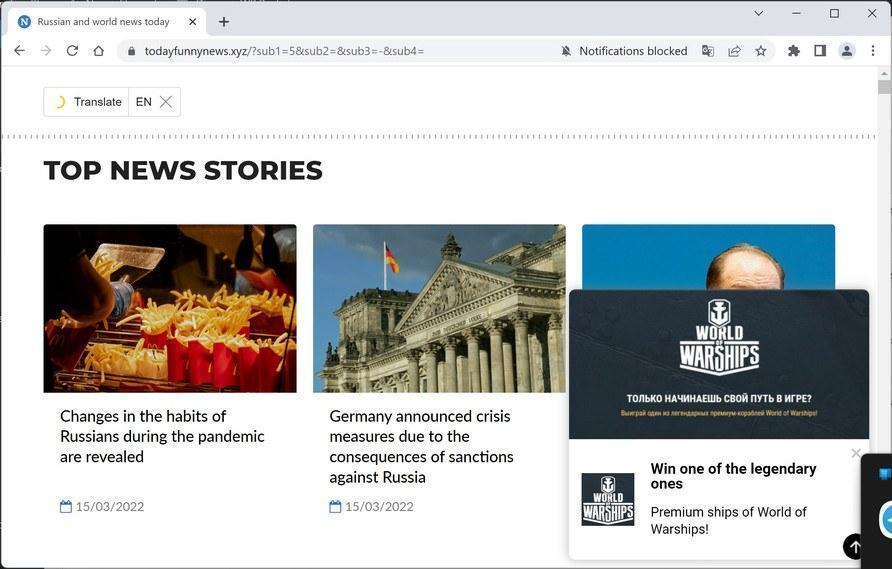The width and height of the screenshot is (892, 569).
Task: Open the Extensions puzzle menu
Action: [x=794, y=51]
